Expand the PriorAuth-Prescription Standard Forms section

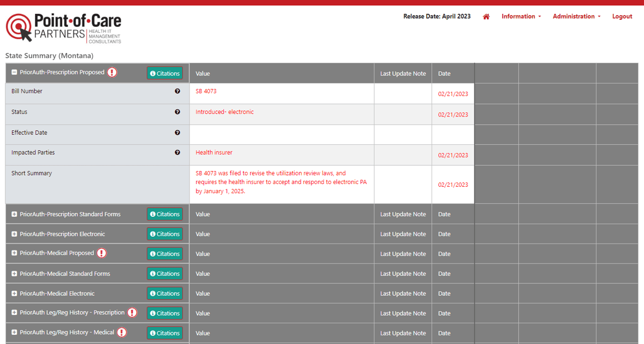click(14, 214)
